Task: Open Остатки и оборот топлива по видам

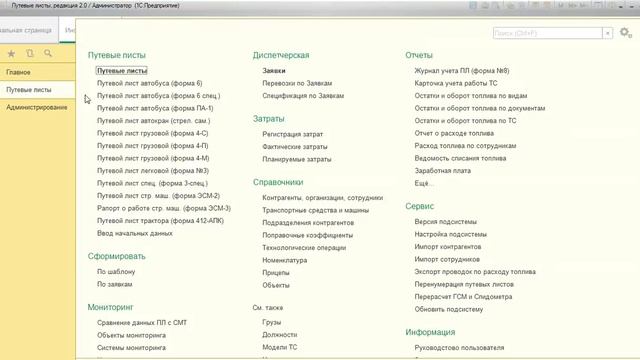Action: coord(471,96)
